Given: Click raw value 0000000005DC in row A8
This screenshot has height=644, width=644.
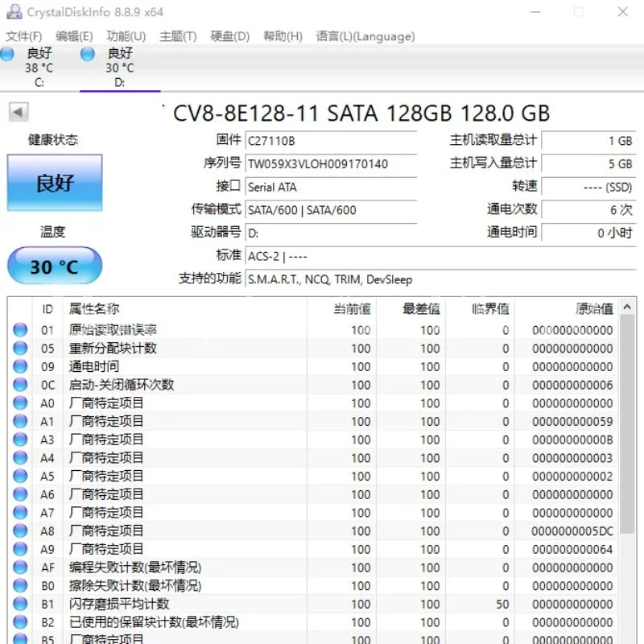Looking at the screenshot, I should pyautogui.click(x=572, y=531).
